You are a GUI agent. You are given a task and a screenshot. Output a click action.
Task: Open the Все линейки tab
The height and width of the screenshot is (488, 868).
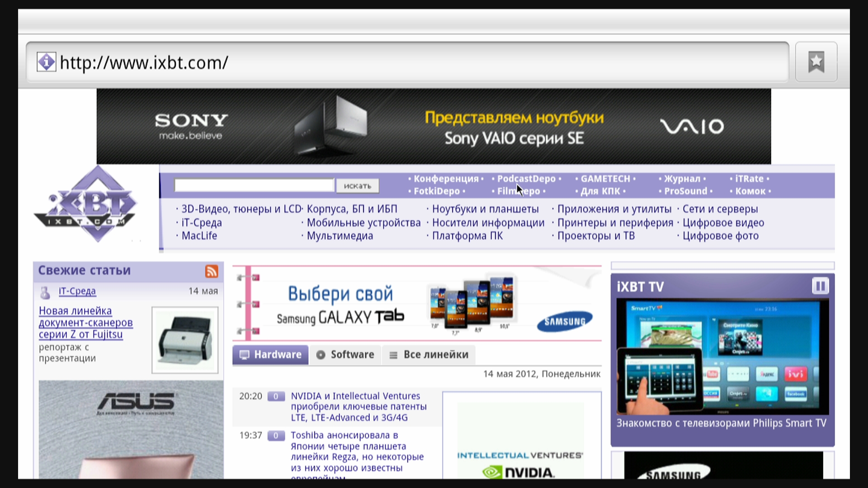point(429,355)
